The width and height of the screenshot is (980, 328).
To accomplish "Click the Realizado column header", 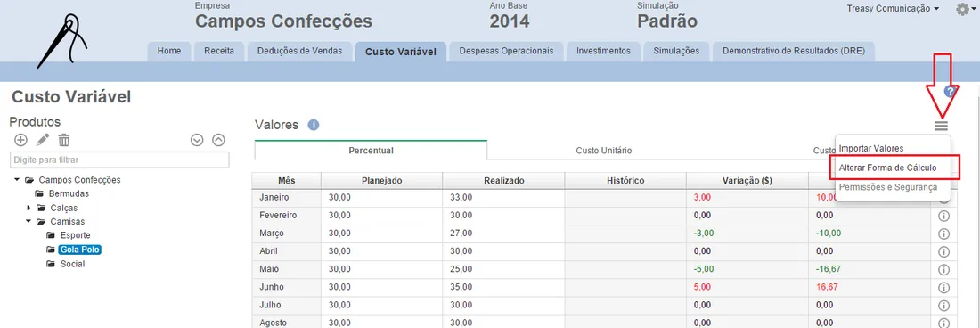I will pos(503,181).
